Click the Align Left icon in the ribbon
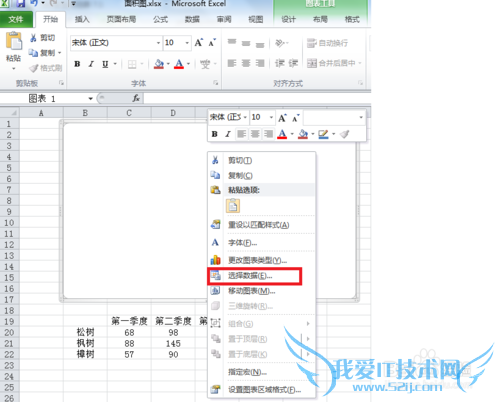Image resolution: width=500 pixels, height=402 pixels. tap(232, 63)
